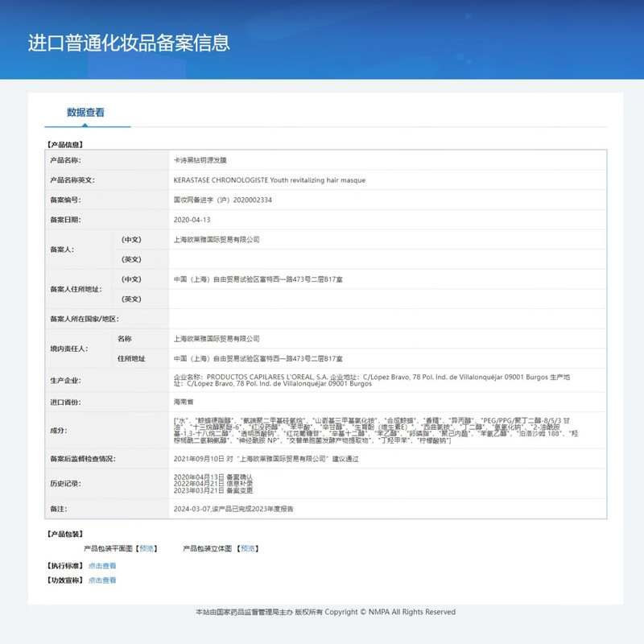The width and height of the screenshot is (644, 644).
Task: Click the page title 进口普通化妆品备案信息
Action: pos(129,42)
